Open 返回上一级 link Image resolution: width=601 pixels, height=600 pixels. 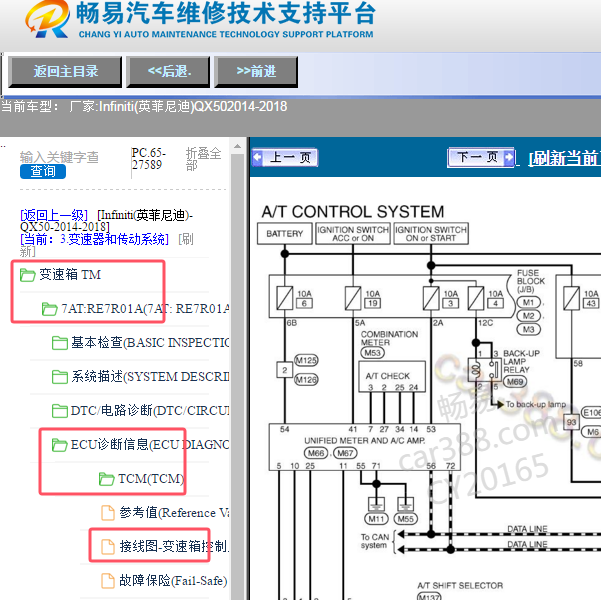pyautogui.click(x=54, y=215)
